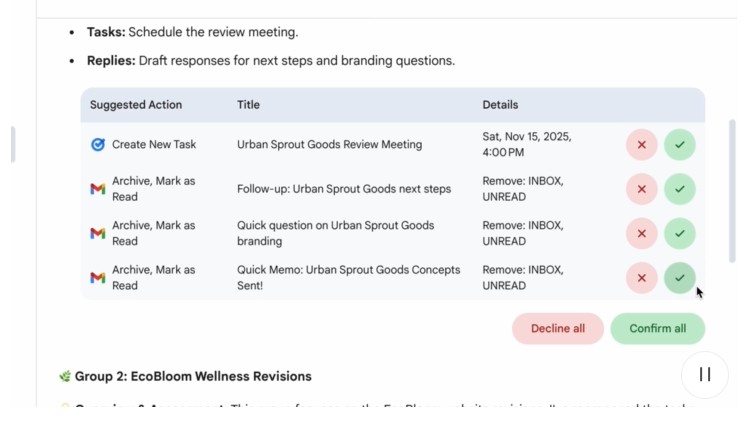Viewport: 743px width, 429px height.
Task: Click the Details column header
Action: (x=500, y=105)
